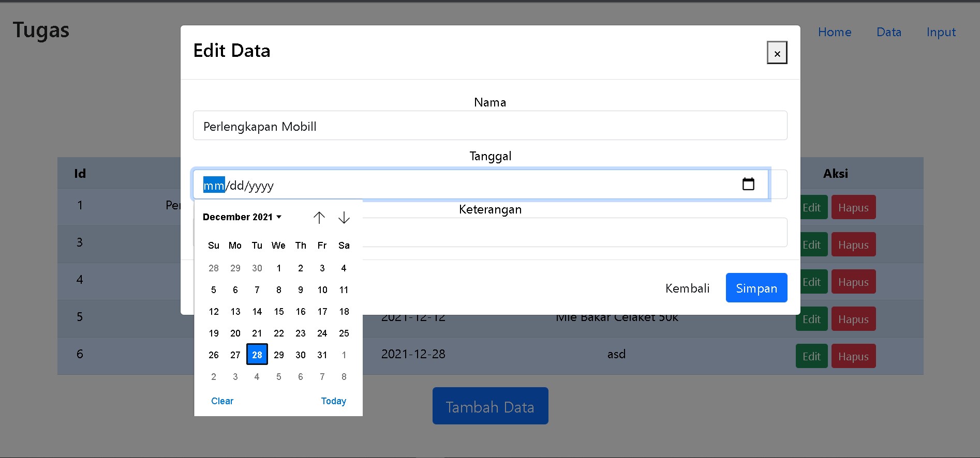
Task: Focus the Nama input with Perlengkapan Mobill
Action: pos(490,126)
